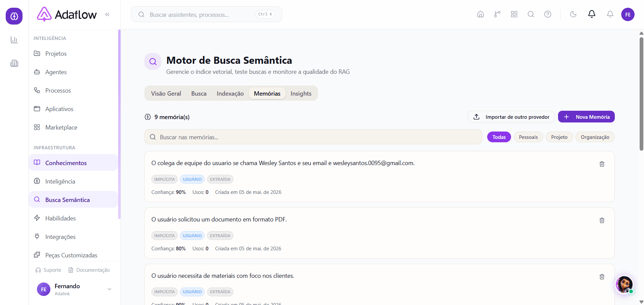Click the Adaflow logo
The width and height of the screenshot is (644, 305).
67,14
